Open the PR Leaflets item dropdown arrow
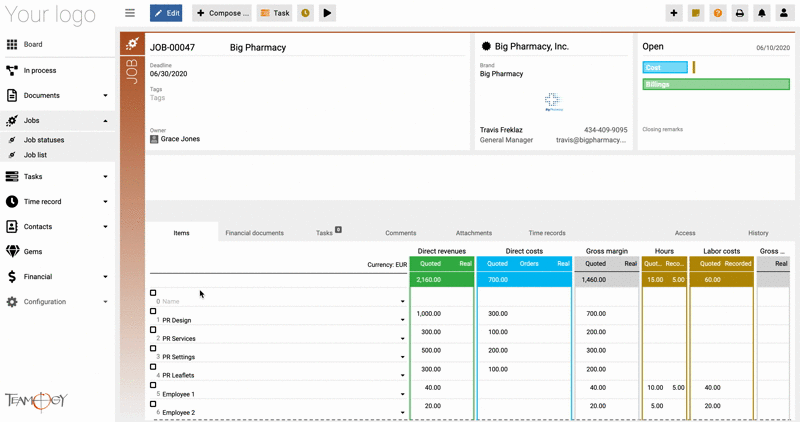 [x=403, y=376]
